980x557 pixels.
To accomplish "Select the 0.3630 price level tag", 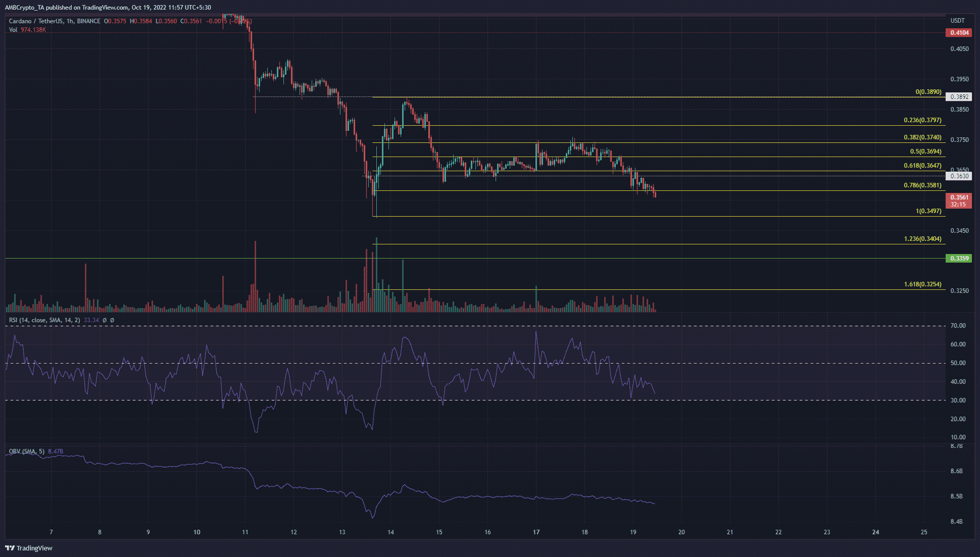I will 959,176.
